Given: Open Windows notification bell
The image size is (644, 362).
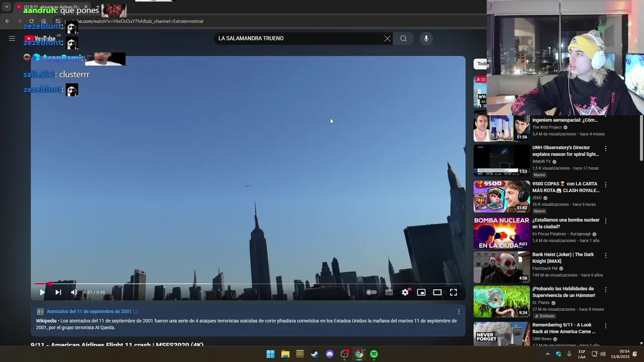Looking at the screenshot, I should [635, 354].
